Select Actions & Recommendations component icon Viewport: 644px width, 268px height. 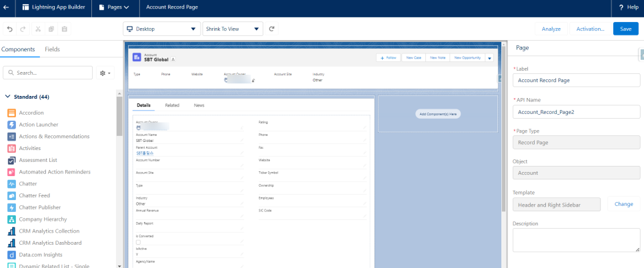11,137
